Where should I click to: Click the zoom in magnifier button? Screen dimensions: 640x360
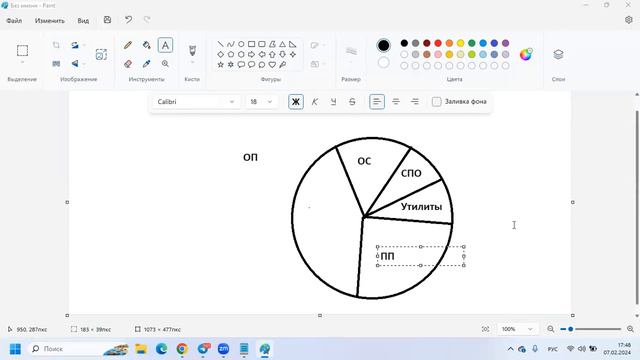(x=630, y=329)
